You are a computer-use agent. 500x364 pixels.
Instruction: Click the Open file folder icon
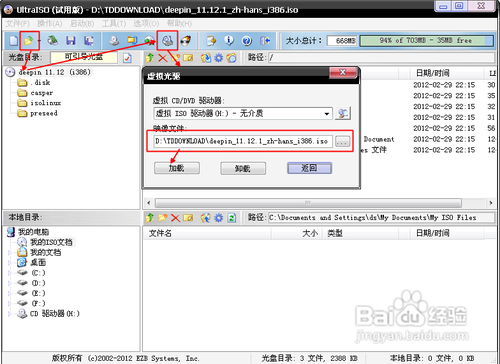[29, 41]
